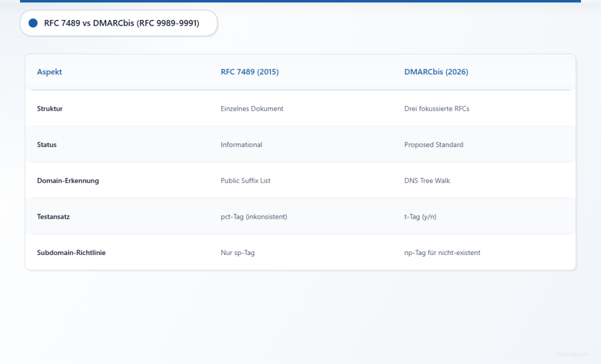Image resolution: width=601 pixels, height=364 pixels.
Task: Click the 'DMARCbis (2026)' column header
Action: pos(436,72)
